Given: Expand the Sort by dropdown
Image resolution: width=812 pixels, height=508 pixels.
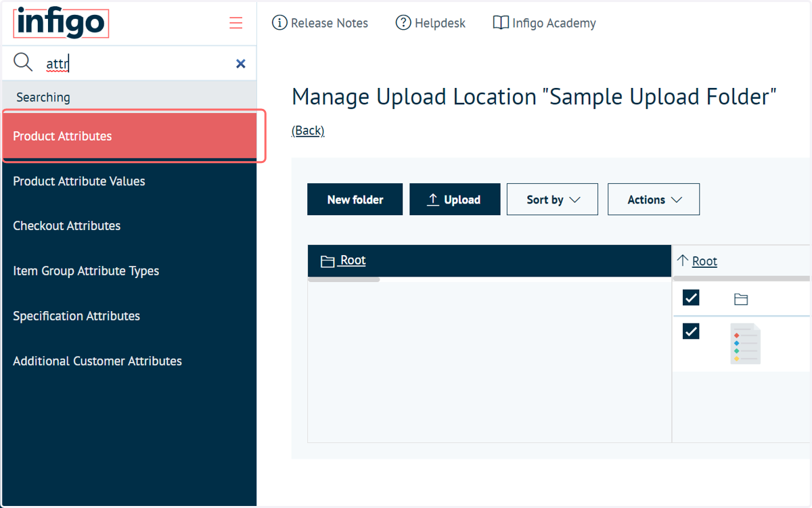Looking at the screenshot, I should [x=552, y=200].
